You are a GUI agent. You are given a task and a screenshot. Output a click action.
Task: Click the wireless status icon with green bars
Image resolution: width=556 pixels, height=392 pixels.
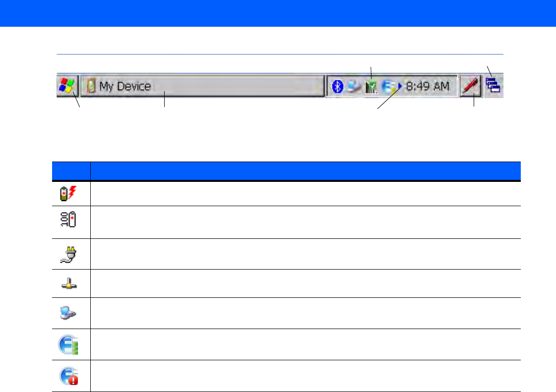(68, 344)
